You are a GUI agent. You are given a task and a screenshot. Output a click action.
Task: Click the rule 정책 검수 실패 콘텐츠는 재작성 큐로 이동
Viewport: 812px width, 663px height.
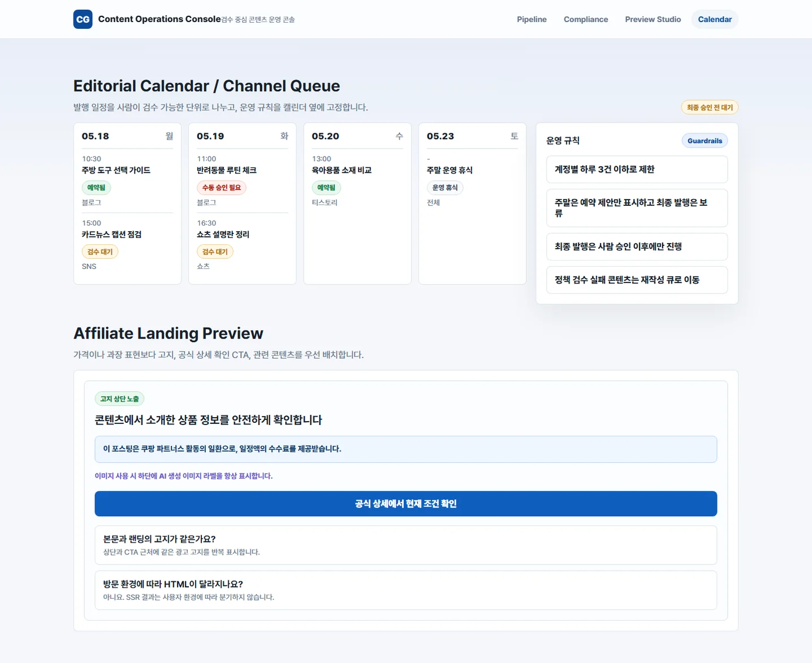click(x=637, y=280)
